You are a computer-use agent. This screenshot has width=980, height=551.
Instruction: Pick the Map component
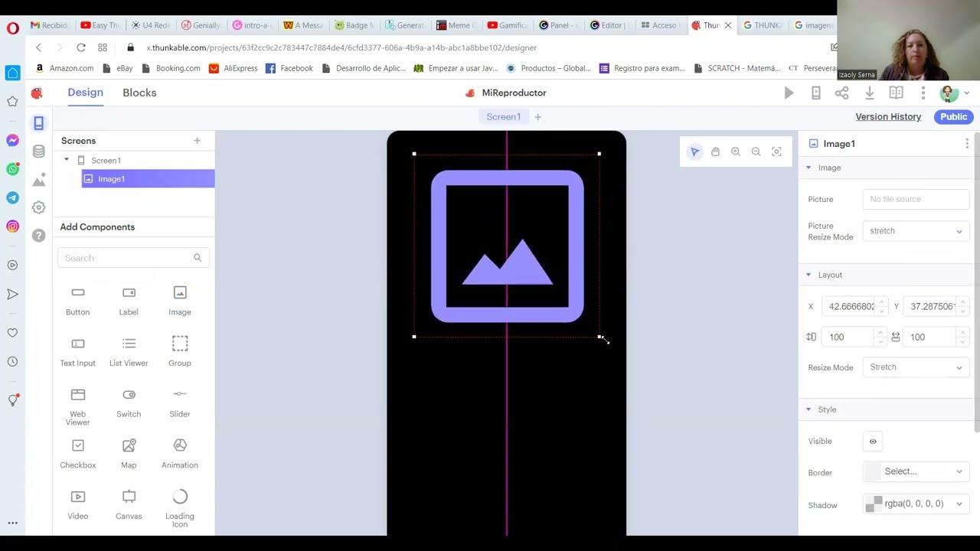point(129,455)
